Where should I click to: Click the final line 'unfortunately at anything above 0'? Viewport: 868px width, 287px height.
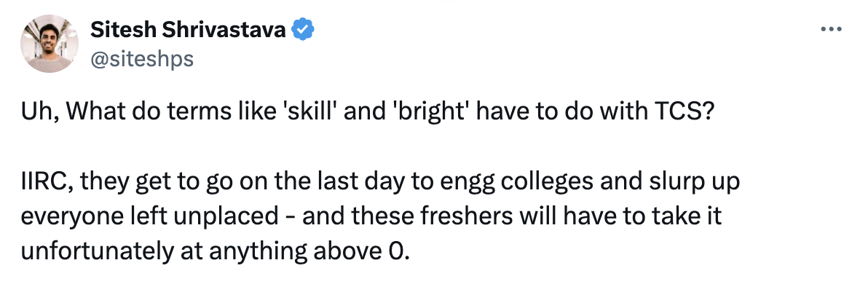216,252
